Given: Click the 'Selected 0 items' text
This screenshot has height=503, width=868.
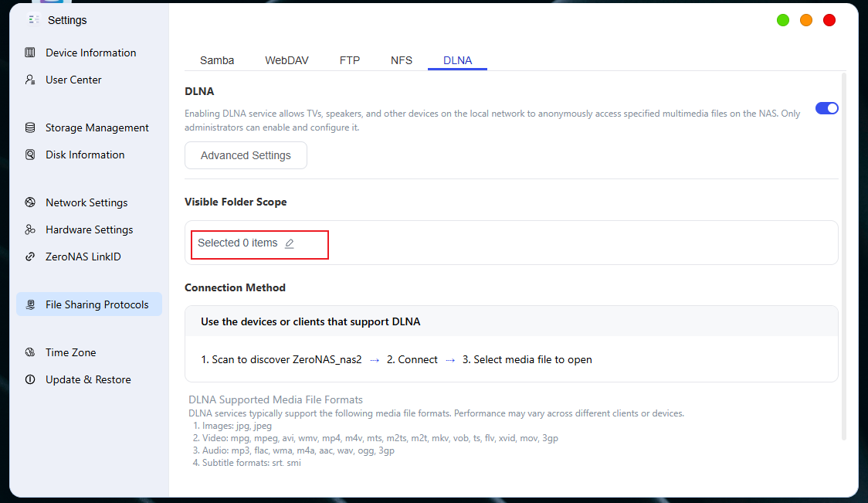Looking at the screenshot, I should tap(238, 243).
